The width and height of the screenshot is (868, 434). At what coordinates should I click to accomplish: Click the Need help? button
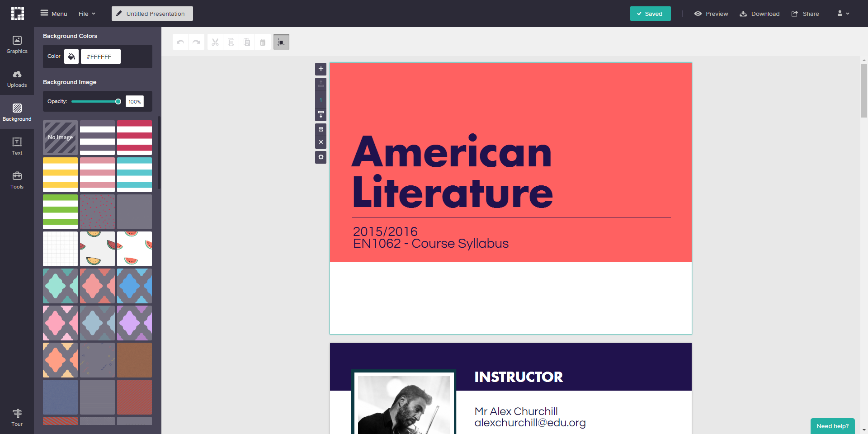click(x=832, y=426)
